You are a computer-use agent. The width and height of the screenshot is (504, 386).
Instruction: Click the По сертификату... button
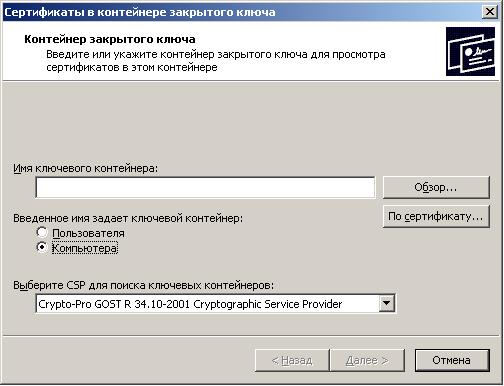[x=436, y=217]
